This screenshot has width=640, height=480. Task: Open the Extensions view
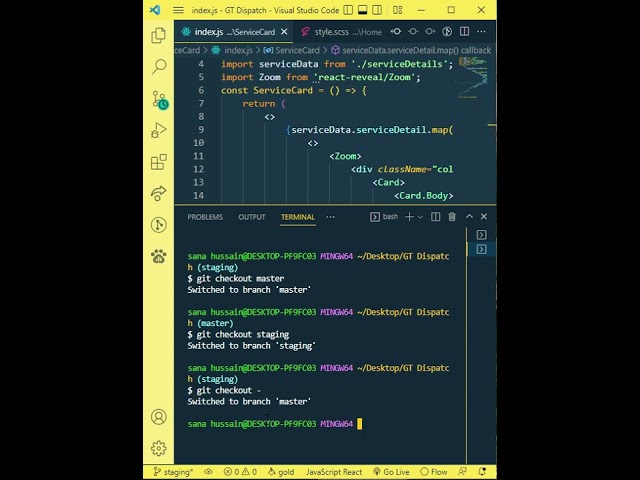158,162
